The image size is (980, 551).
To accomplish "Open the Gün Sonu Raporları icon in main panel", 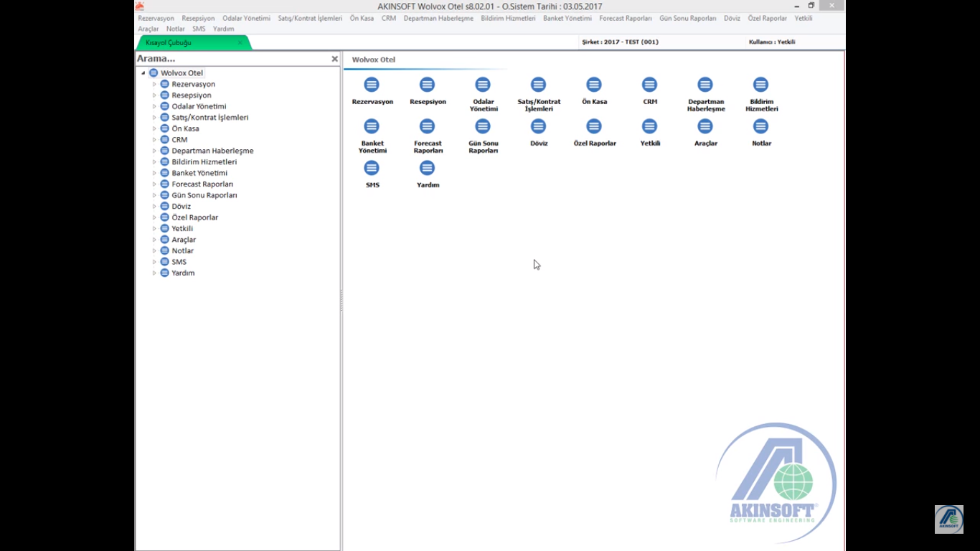I will click(483, 126).
